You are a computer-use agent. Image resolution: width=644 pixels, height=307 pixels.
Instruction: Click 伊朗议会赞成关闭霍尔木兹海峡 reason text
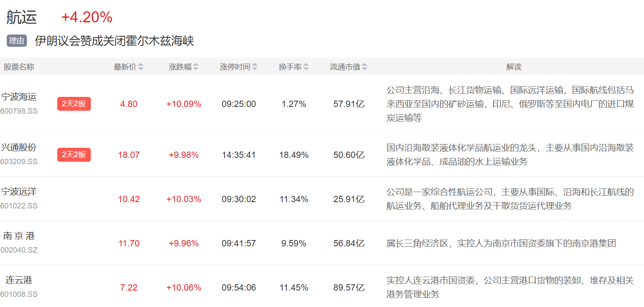[114, 41]
